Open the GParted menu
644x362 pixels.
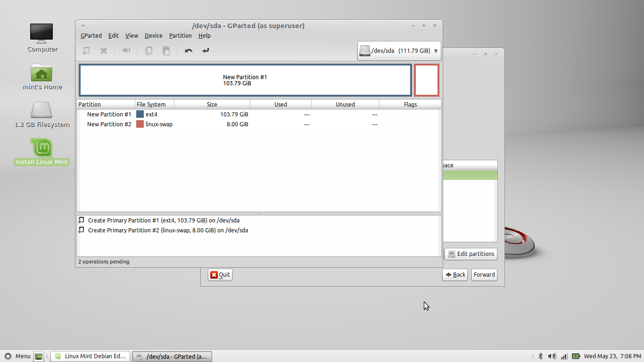[x=91, y=36]
